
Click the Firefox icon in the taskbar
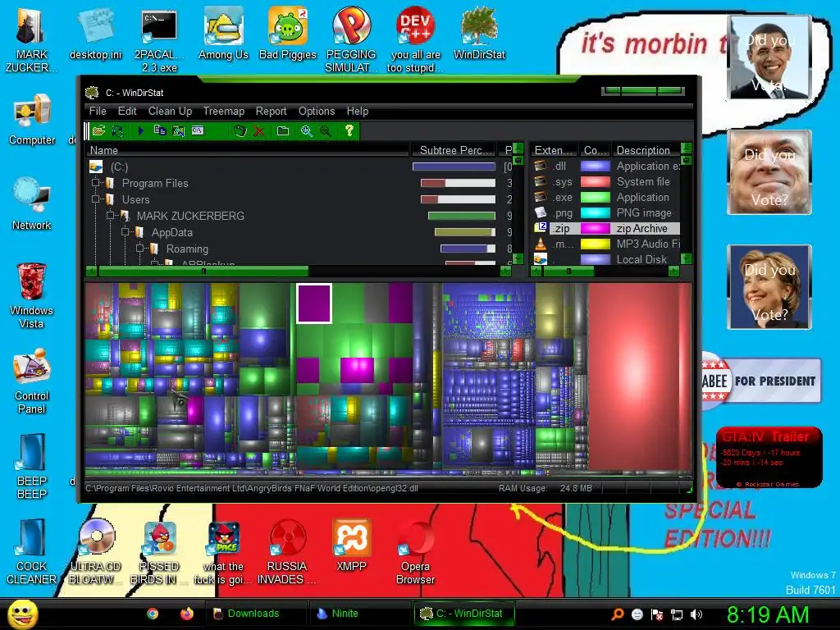(x=186, y=614)
